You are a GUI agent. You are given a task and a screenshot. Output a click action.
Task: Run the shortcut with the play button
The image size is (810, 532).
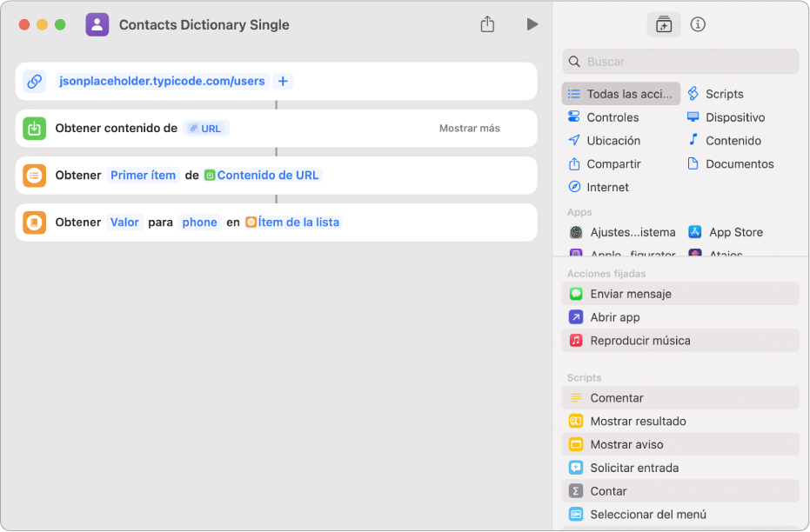tap(532, 24)
